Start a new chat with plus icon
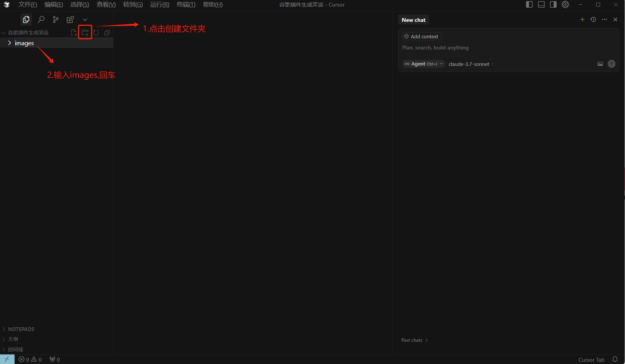Viewport: 625px width, 364px height. click(582, 20)
